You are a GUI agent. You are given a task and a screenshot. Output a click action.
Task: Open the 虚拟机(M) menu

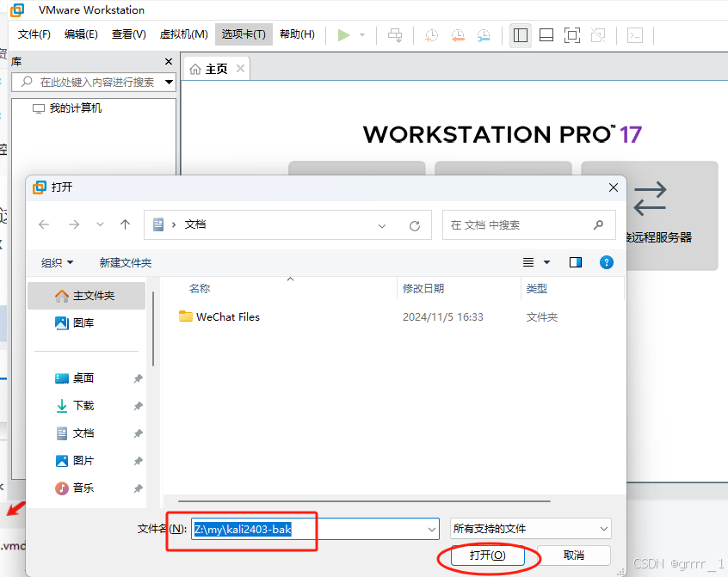tap(183, 34)
